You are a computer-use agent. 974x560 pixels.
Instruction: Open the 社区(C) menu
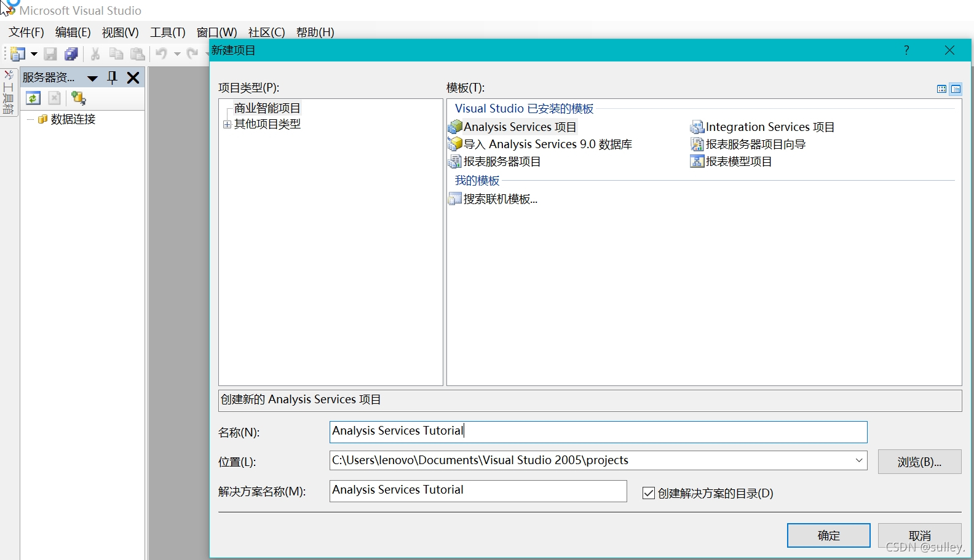(267, 32)
